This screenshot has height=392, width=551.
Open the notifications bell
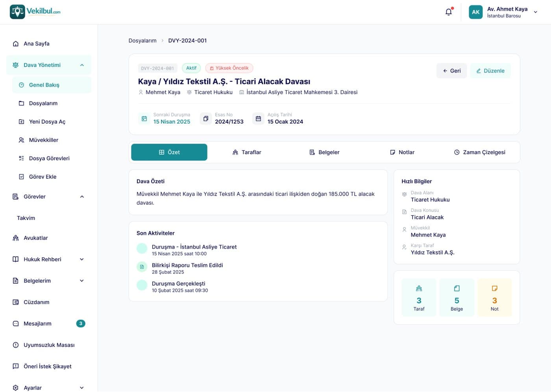pos(449,12)
